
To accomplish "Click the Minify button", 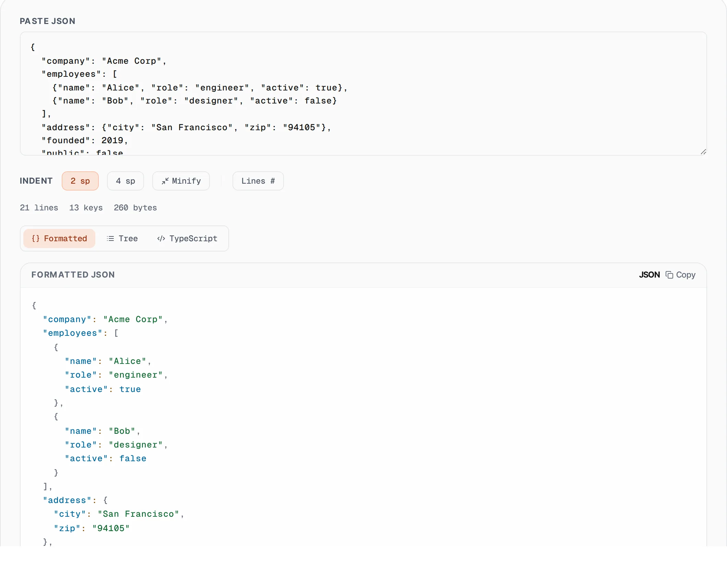I will point(181,181).
